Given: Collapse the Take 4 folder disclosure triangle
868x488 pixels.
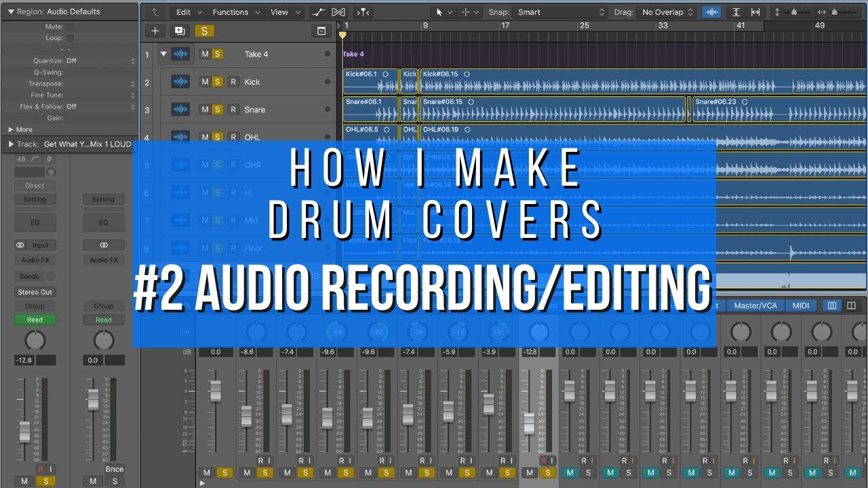Looking at the screenshot, I should point(163,54).
